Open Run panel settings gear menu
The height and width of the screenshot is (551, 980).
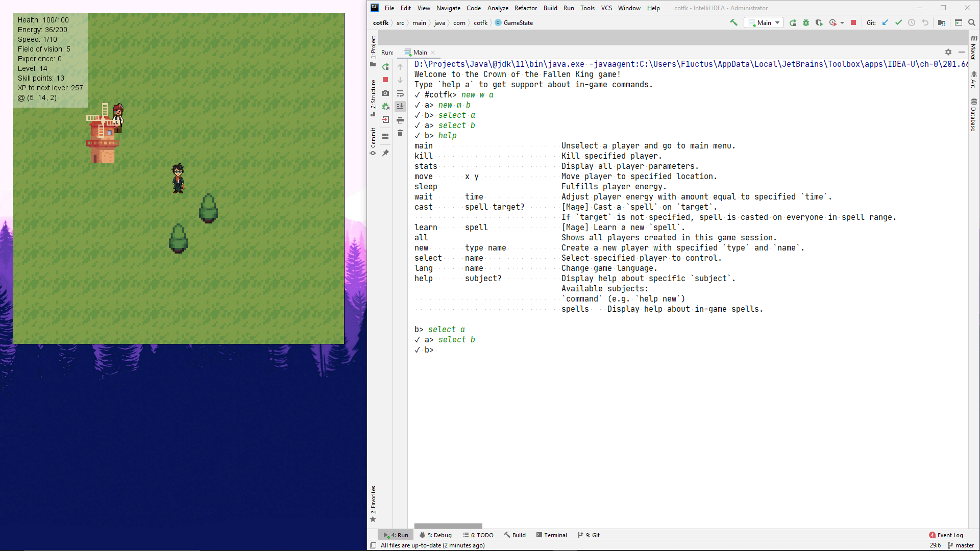coord(948,52)
